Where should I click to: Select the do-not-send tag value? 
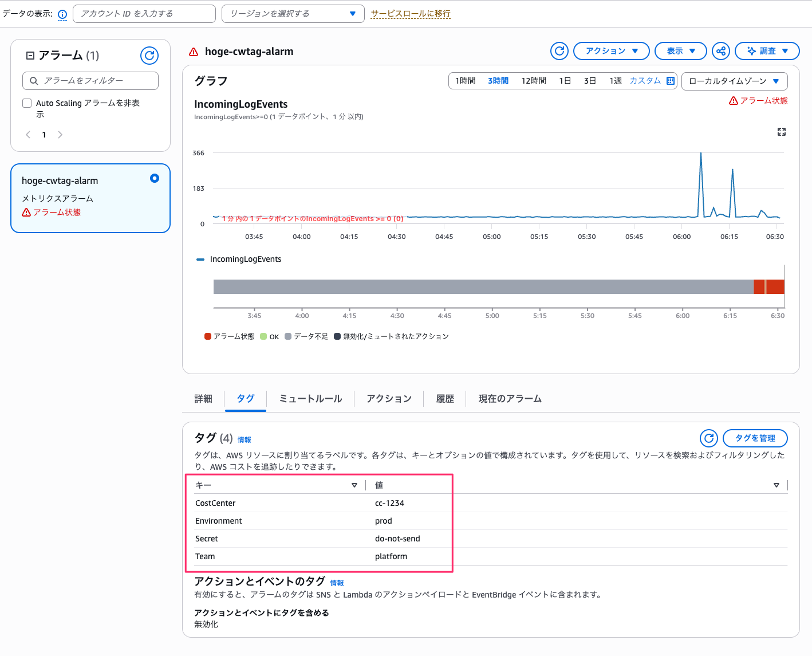397,539
